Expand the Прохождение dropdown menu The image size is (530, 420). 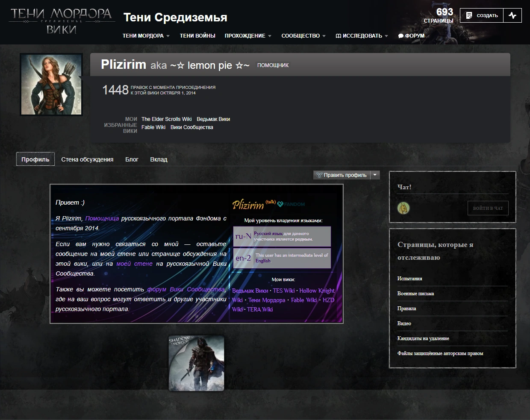[x=248, y=36]
